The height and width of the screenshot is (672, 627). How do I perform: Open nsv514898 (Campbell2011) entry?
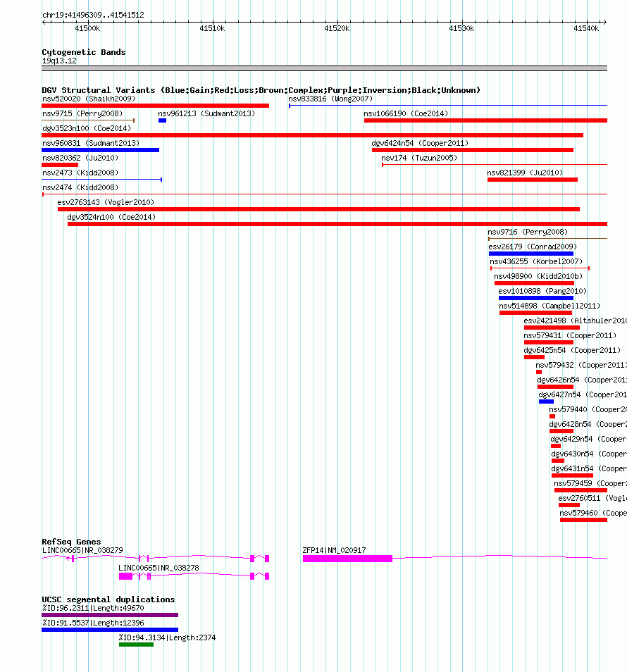tap(550, 306)
